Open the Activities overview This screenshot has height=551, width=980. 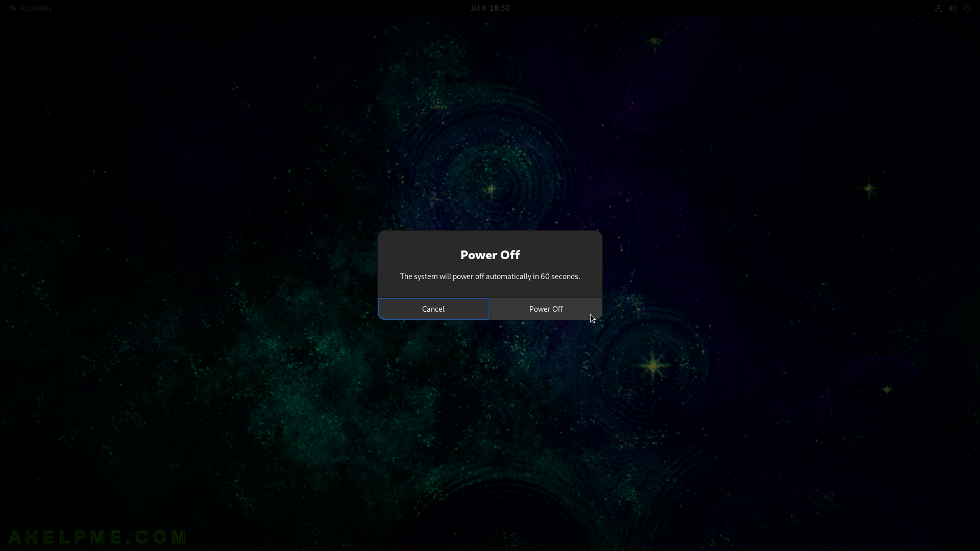tap(31, 8)
